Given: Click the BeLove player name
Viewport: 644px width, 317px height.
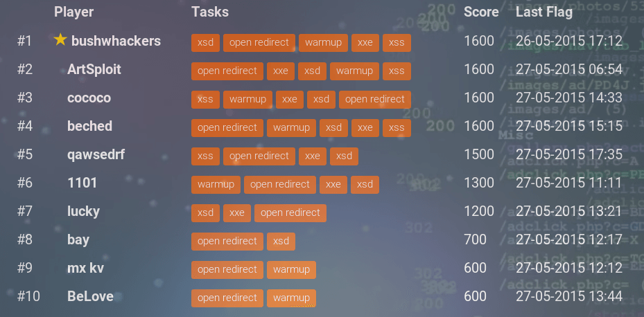Looking at the screenshot, I should (90, 296).
